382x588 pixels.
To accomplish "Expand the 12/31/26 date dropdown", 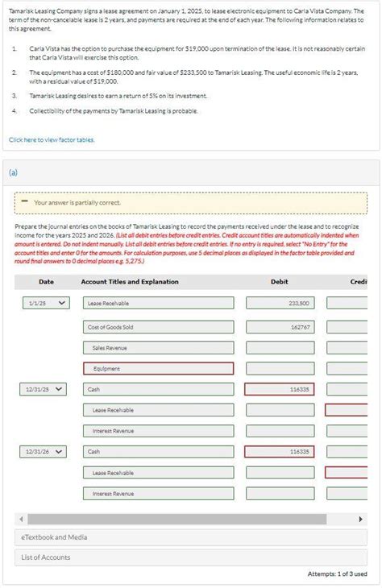I will 44,452.
